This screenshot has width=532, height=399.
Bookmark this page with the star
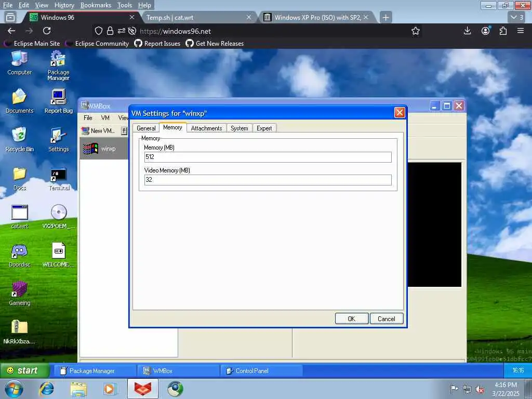click(x=415, y=31)
